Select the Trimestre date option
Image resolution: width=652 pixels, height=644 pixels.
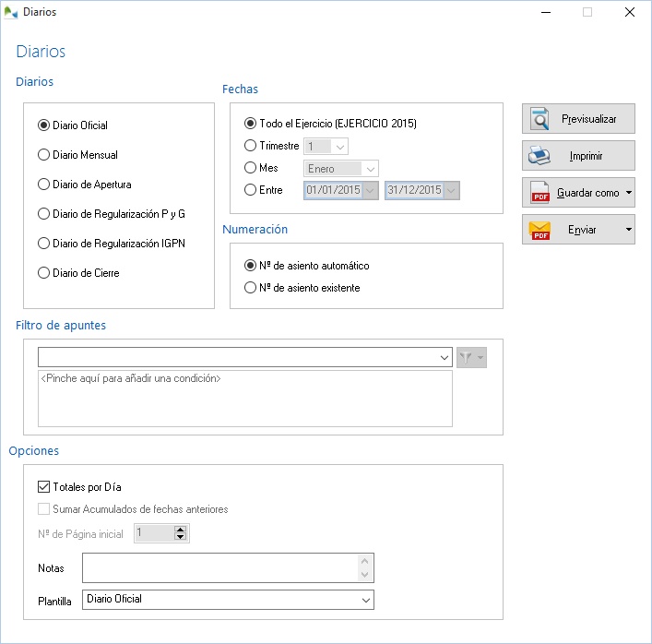coord(251,146)
